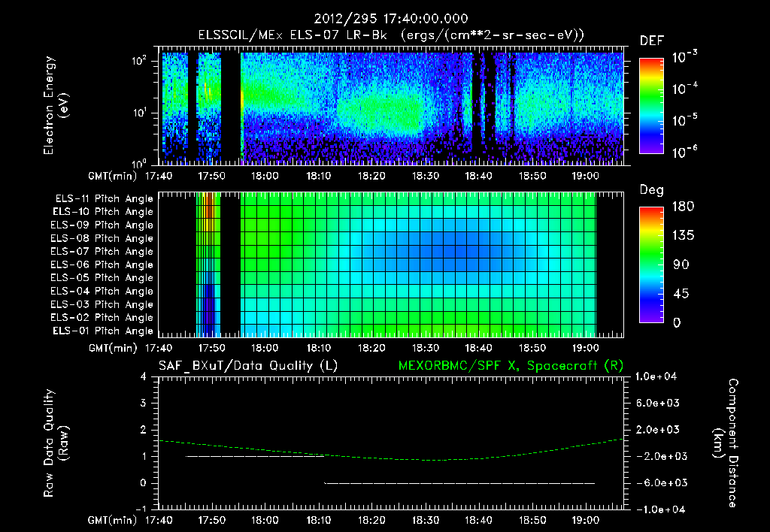Click GMT(min) label under data quality panel
The width and height of the screenshot is (770, 532).
[113, 520]
